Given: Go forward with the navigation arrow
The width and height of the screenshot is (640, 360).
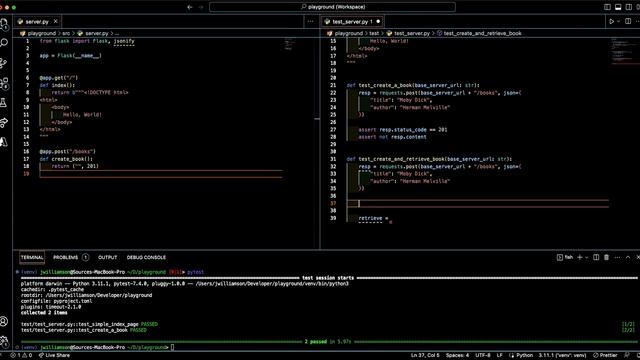Looking at the screenshot, I should tap(201, 7).
